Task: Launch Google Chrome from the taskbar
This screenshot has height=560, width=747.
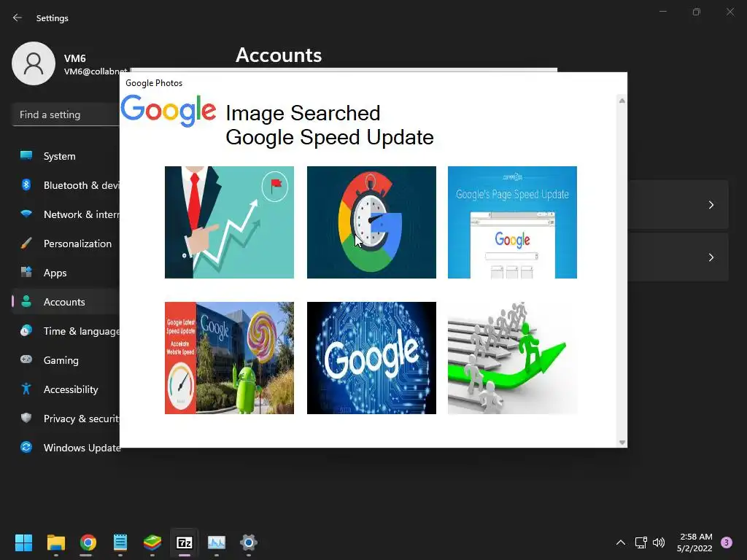Action: [x=88, y=542]
